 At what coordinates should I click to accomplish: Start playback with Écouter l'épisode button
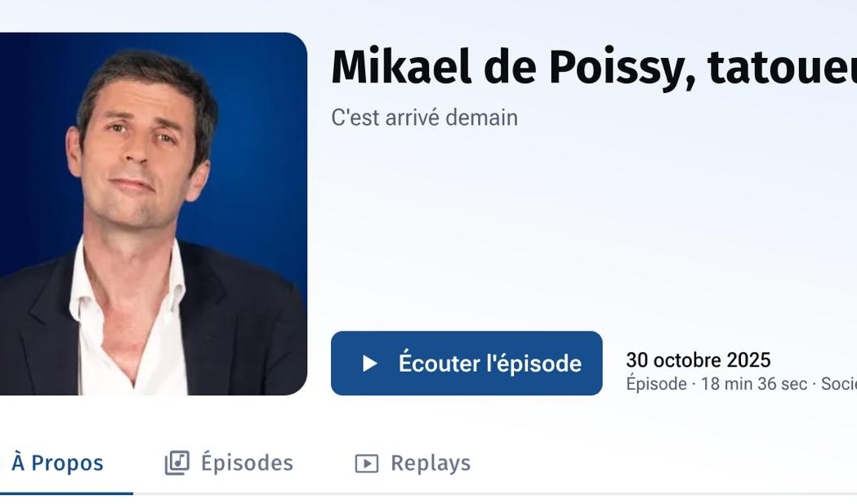point(466,363)
